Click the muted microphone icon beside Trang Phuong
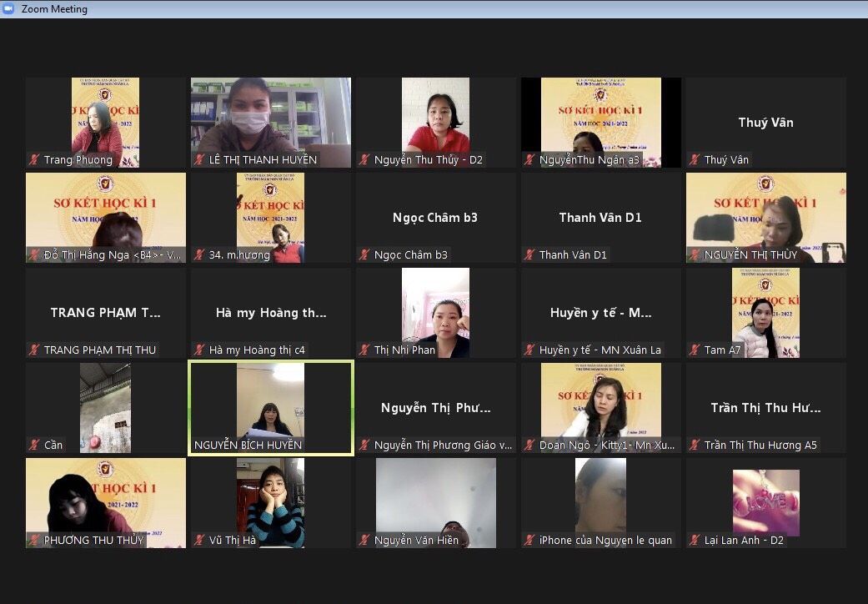The height and width of the screenshot is (604, 868). (x=35, y=160)
